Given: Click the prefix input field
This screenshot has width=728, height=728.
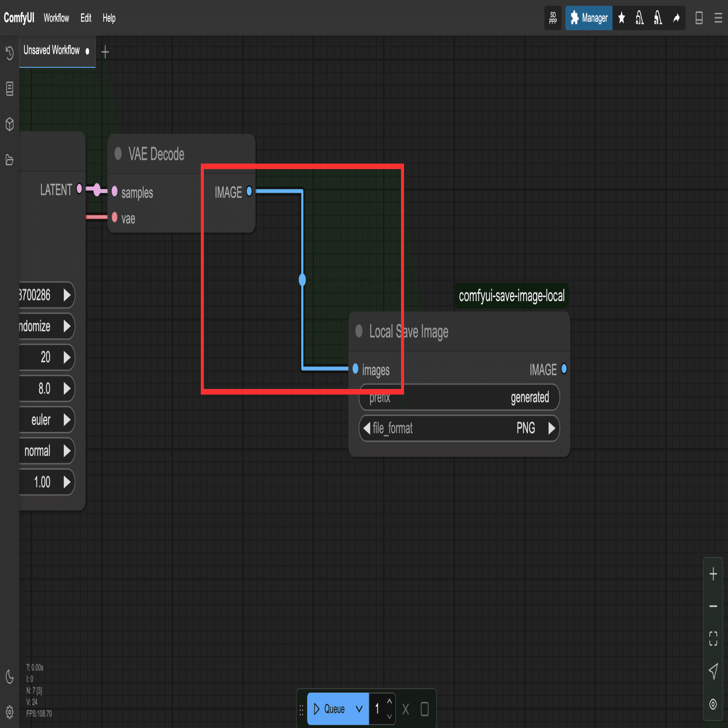Looking at the screenshot, I should coord(459,397).
